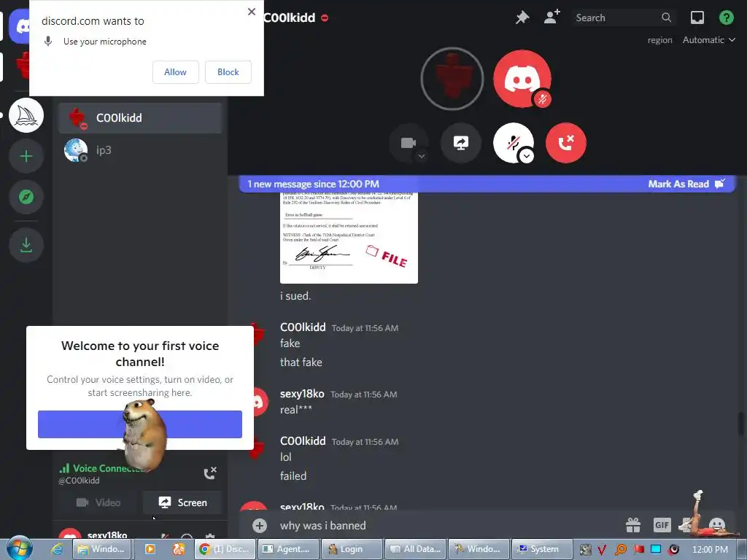Open the Inbox icon
Screen dimensions: 747x560
point(697,17)
